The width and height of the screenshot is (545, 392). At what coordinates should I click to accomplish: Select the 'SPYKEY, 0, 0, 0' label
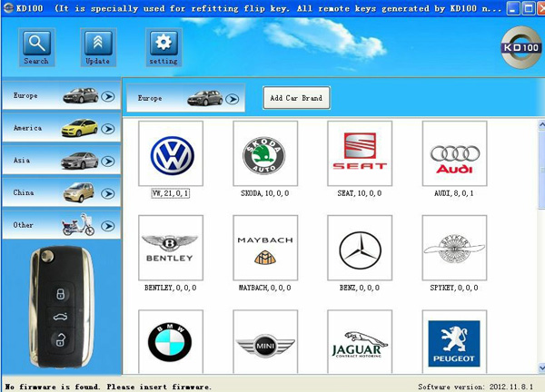[x=454, y=288]
